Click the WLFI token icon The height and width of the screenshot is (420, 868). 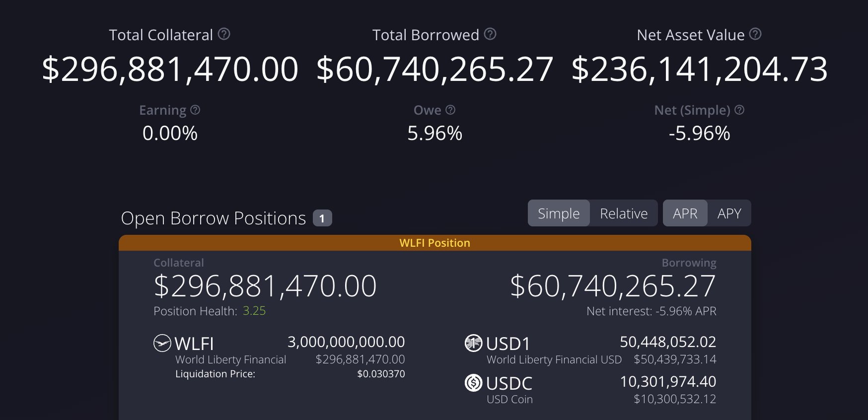[x=162, y=343]
